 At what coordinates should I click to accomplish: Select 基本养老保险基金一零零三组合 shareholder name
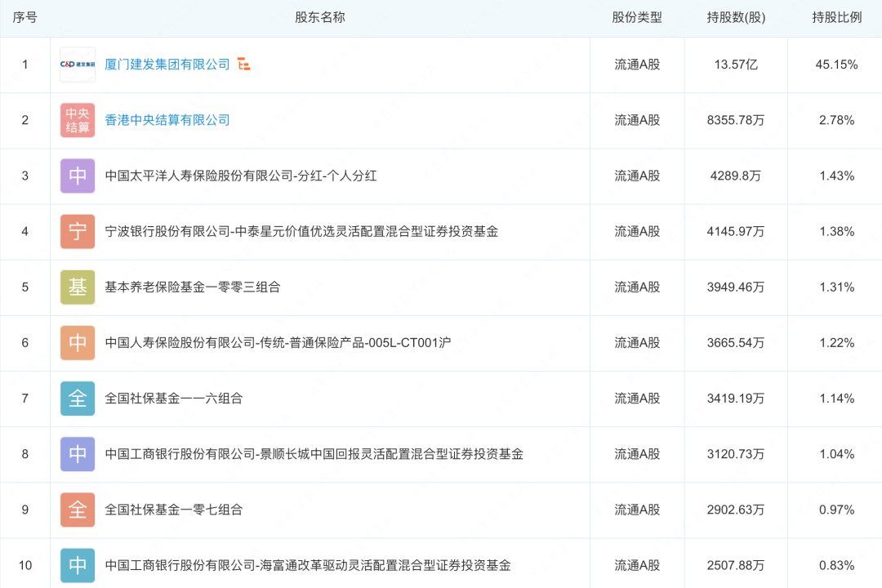point(193,287)
